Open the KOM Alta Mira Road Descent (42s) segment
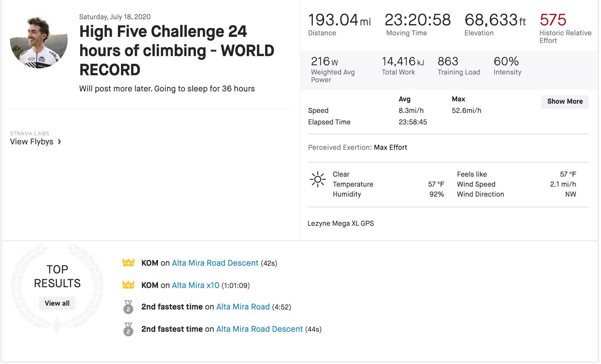The height and width of the screenshot is (364, 601). click(x=215, y=263)
